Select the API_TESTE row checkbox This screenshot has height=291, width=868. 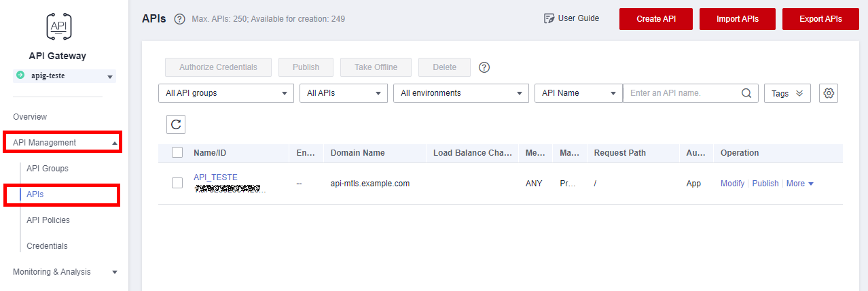(177, 183)
